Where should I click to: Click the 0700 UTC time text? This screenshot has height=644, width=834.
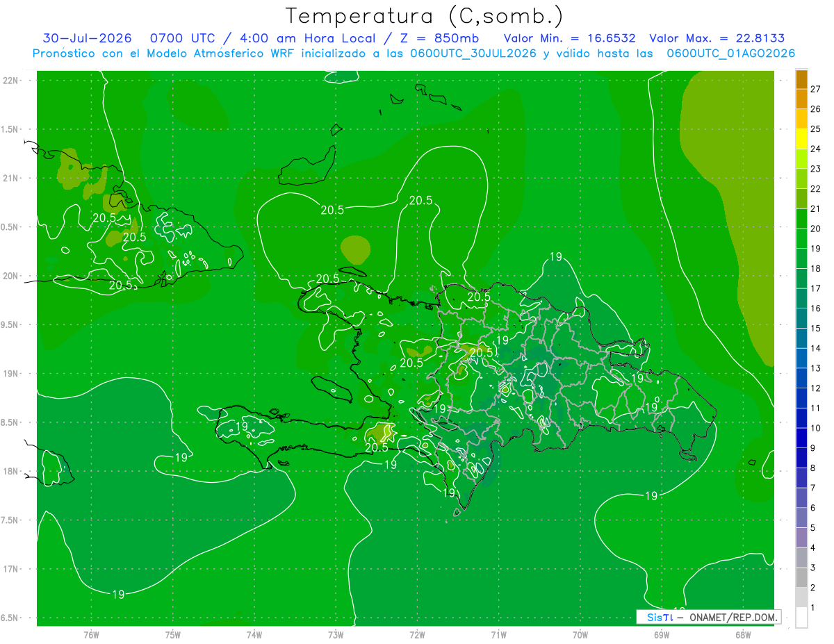[x=184, y=38]
